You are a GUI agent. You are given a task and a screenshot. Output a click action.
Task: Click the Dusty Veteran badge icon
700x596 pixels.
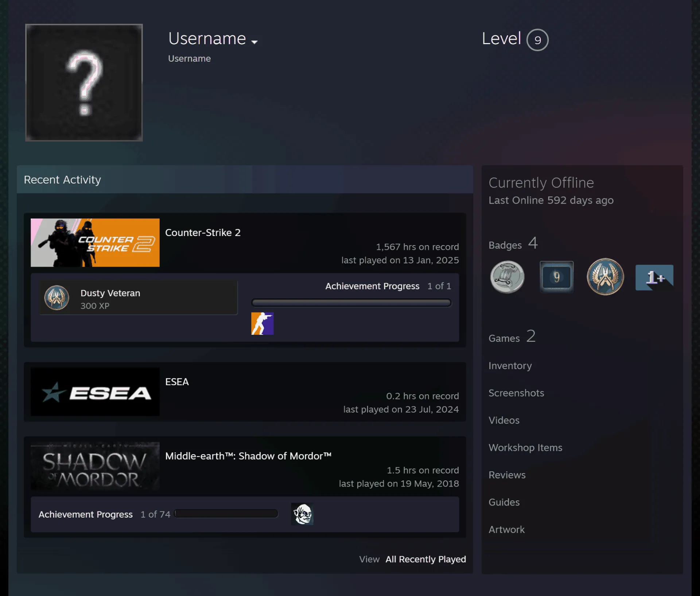point(57,298)
